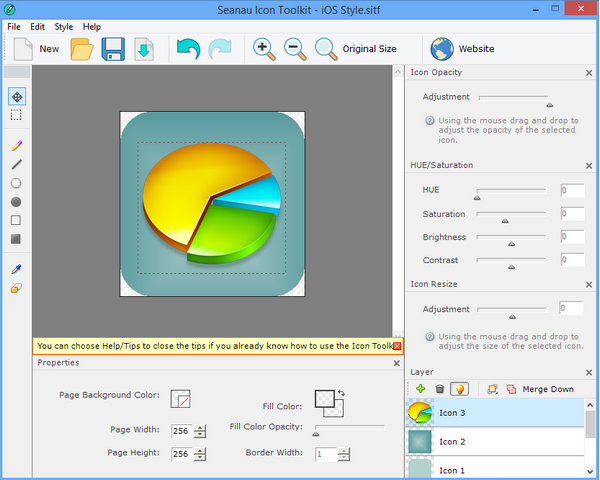The image size is (600, 480).
Task: Swap fill colors with small arrows
Action: pos(341,393)
